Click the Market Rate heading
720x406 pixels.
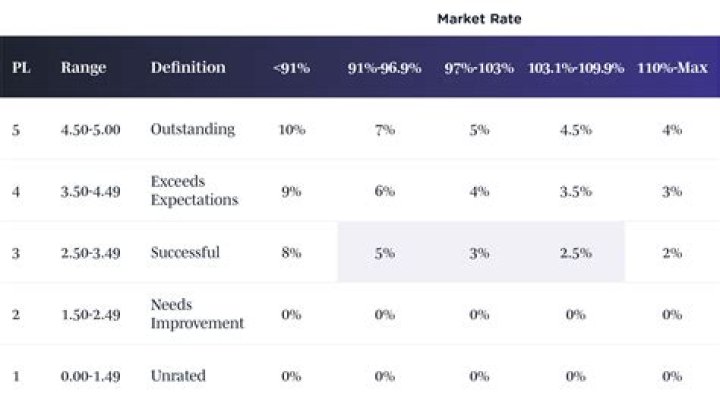[x=479, y=19]
